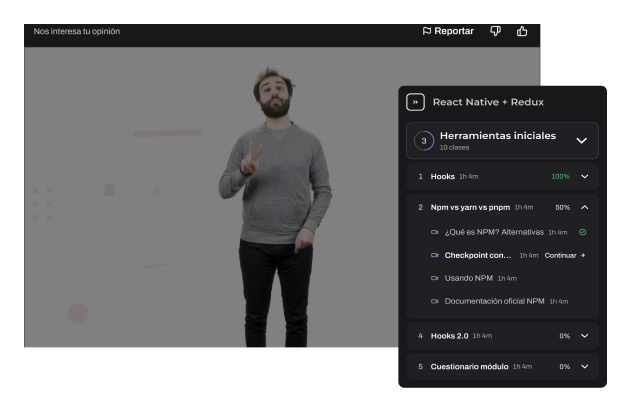Click the module 3 progress circle

coord(424,141)
